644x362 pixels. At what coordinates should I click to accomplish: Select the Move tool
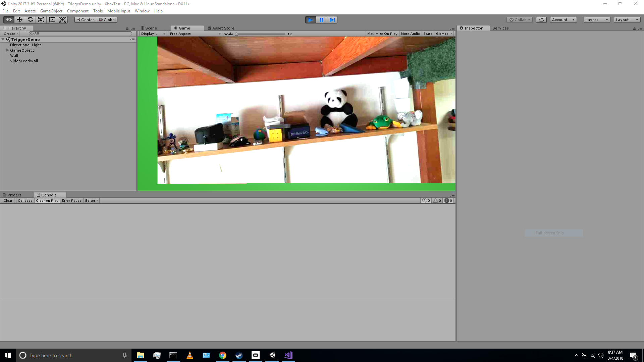click(19, 20)
